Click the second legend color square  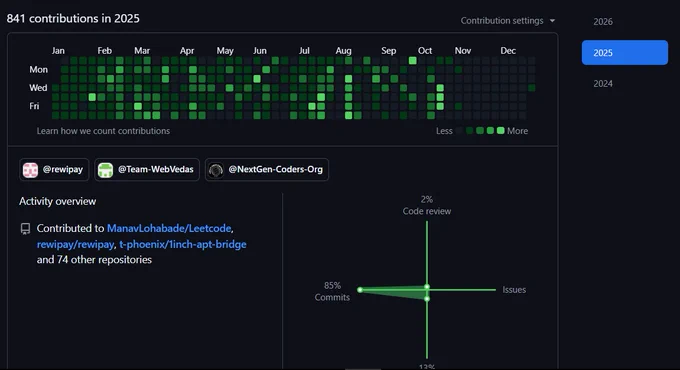tap(469, 131)
